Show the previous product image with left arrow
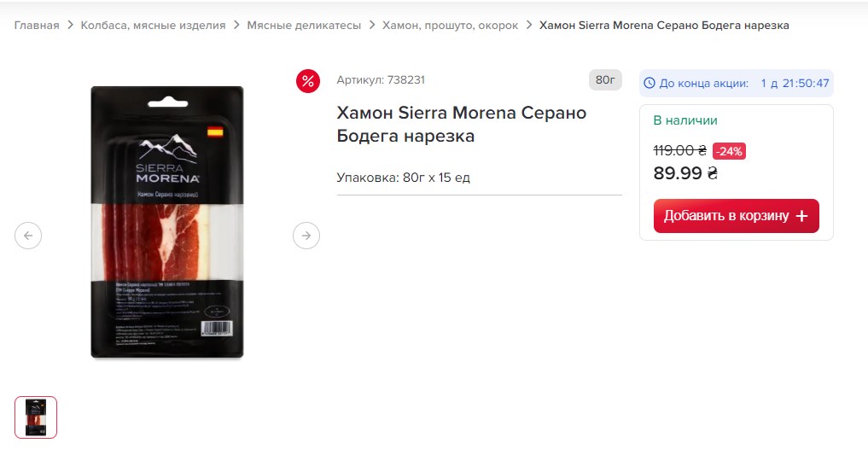The height and width of the screenshot is (449, 868). [28, 236]
